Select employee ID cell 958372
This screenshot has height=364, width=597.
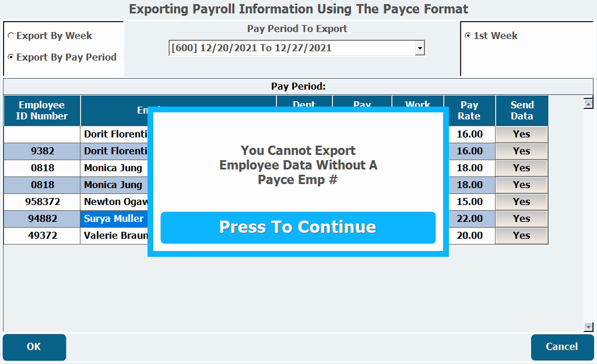(x=42, y=202)
